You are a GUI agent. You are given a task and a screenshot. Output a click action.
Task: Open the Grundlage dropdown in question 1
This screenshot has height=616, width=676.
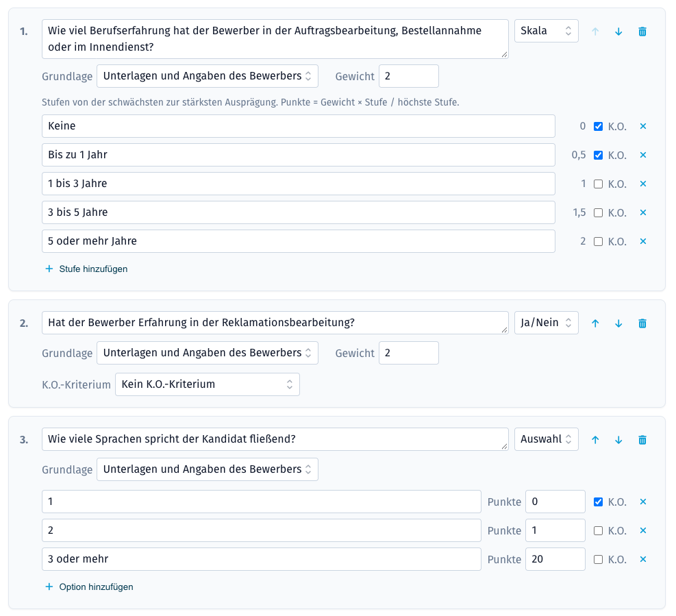tap(208, 76)
